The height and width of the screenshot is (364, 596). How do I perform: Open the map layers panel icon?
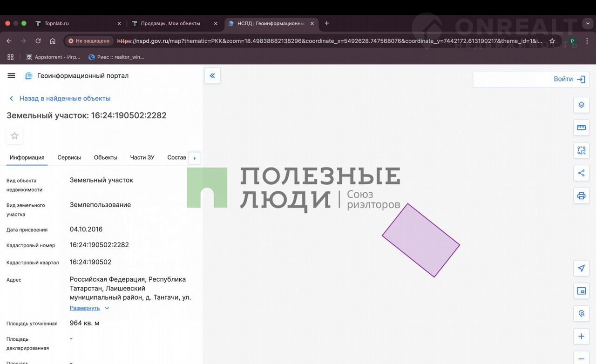(581, 105)
